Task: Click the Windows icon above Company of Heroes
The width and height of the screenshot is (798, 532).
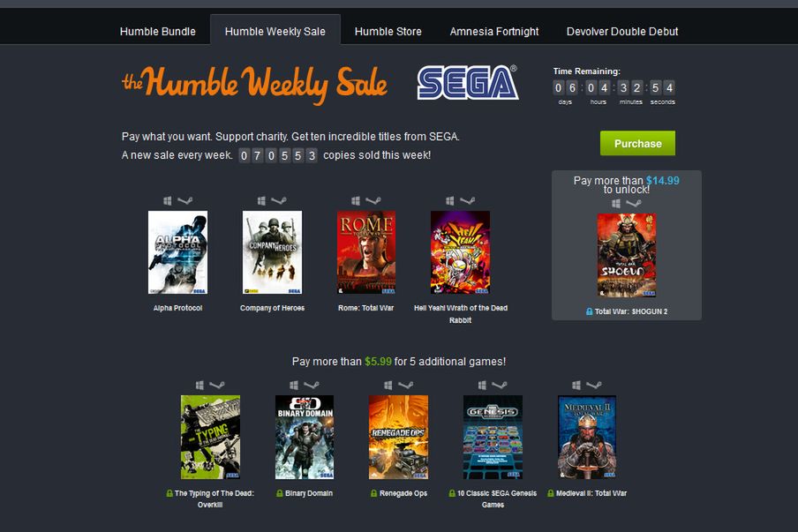Action: 261,201
